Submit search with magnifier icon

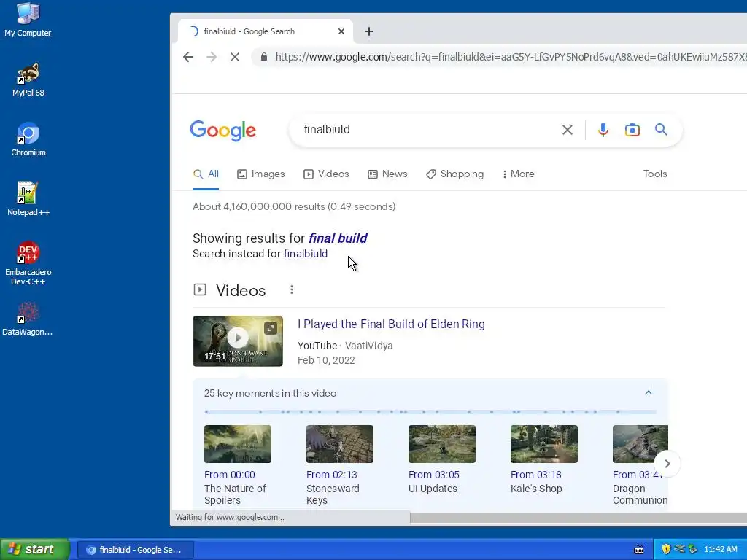661,129
